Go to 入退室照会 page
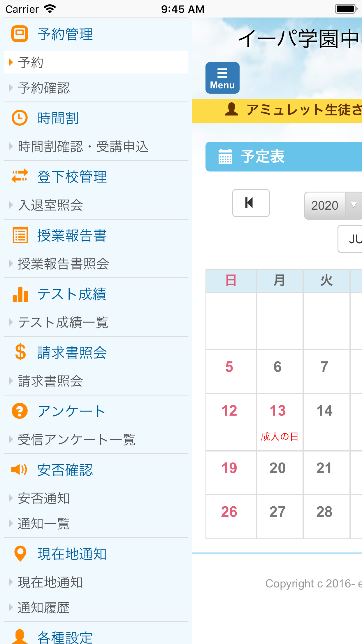Screen dimensions: 362x644 click(50, 205)
